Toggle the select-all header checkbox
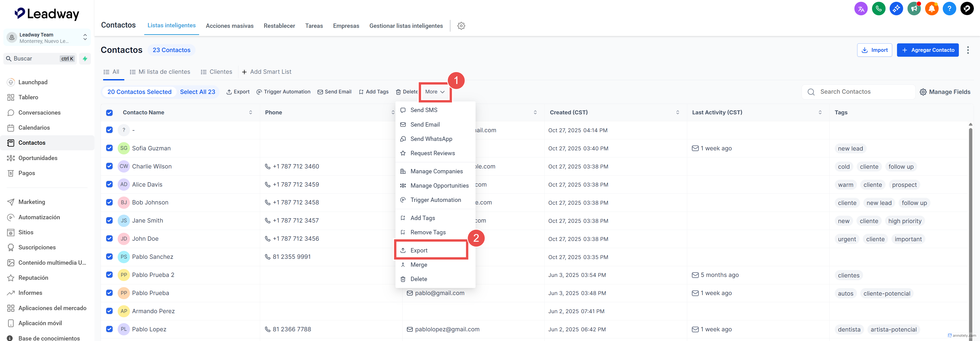This screenshot has height=341, width=980. click(x=110, y=113)
